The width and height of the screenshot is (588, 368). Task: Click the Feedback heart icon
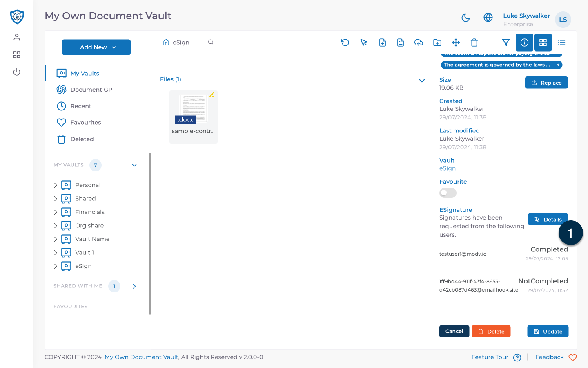click(x=572, y=357)
